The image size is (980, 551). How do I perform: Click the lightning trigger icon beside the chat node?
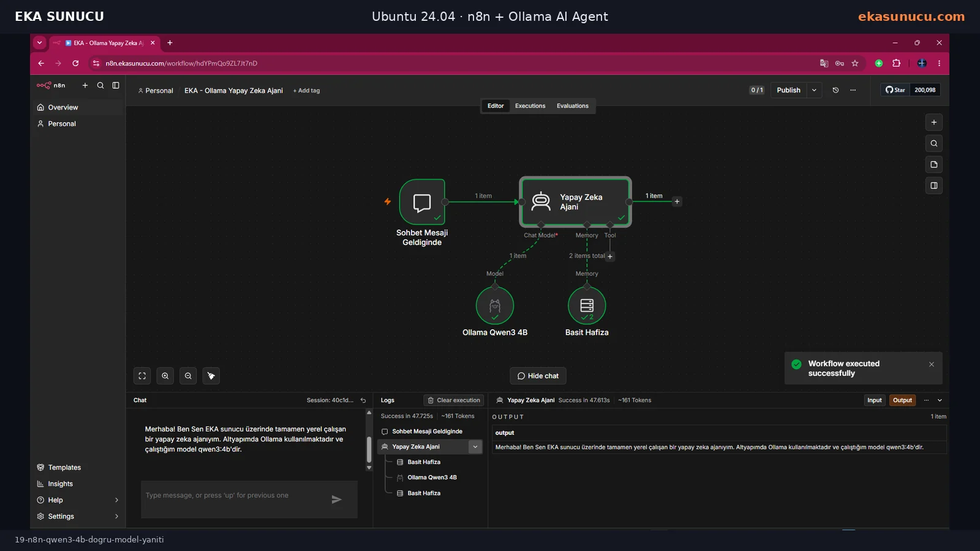tap(388, 201)
